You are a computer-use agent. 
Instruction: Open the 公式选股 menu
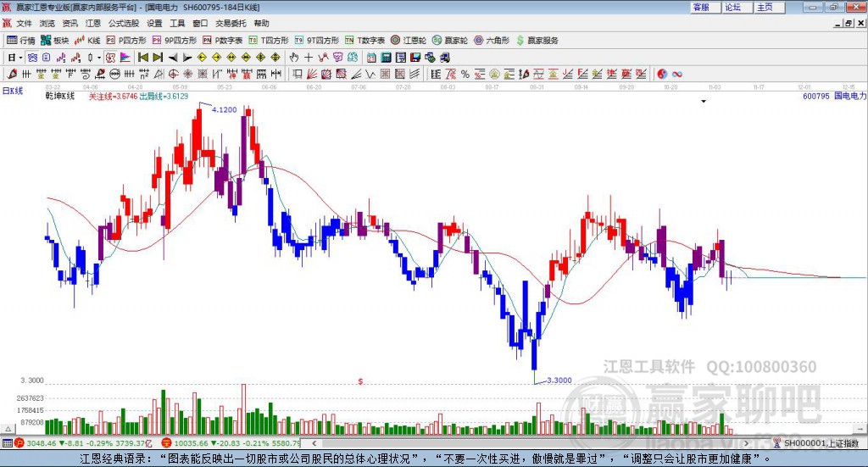click(124, 23)
